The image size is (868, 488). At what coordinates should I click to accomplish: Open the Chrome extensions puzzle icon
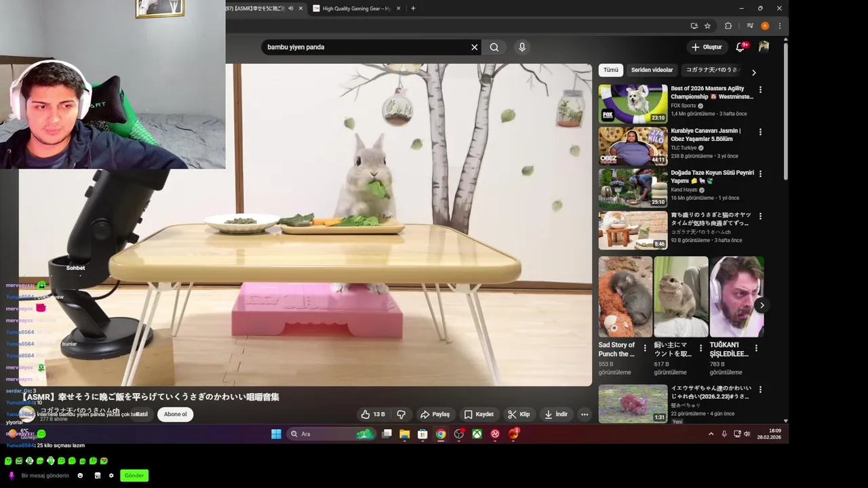point(728,26)
